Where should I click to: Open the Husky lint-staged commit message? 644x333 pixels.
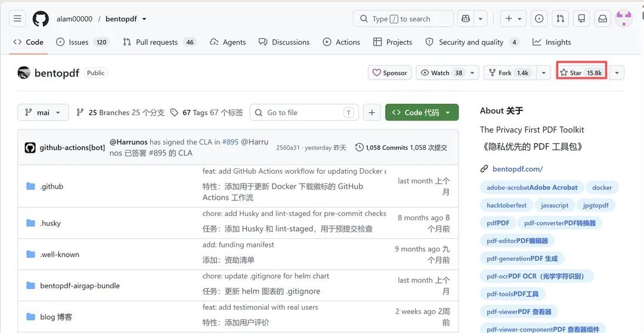pyautogui.click(x=294, y=214)
